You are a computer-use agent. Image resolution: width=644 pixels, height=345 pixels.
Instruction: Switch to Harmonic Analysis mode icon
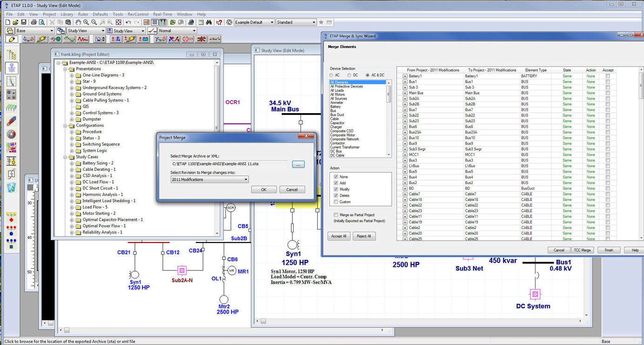(69, 39)
